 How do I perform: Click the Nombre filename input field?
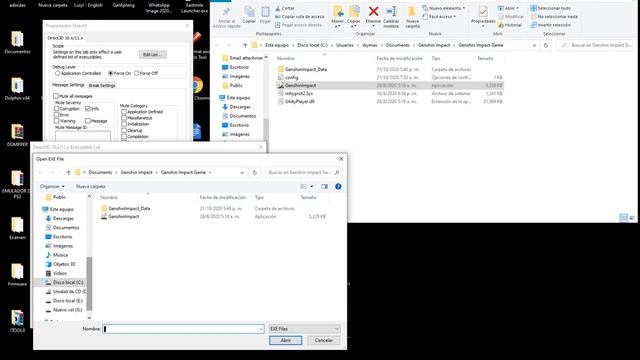[x=183, y=329]
